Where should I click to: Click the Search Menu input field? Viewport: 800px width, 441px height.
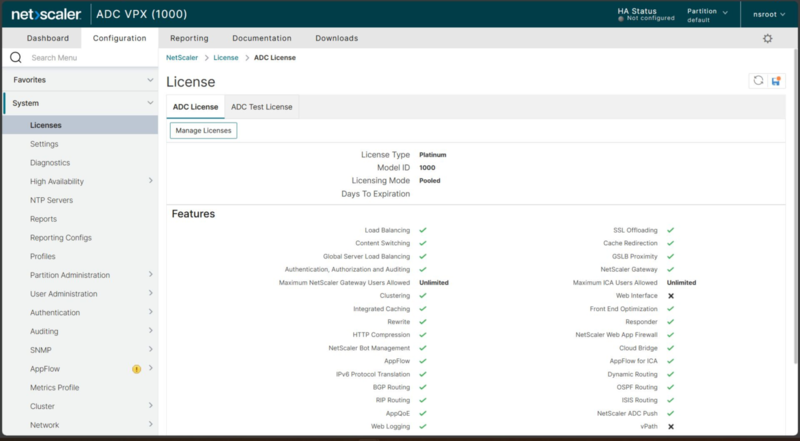click(92, 58)
